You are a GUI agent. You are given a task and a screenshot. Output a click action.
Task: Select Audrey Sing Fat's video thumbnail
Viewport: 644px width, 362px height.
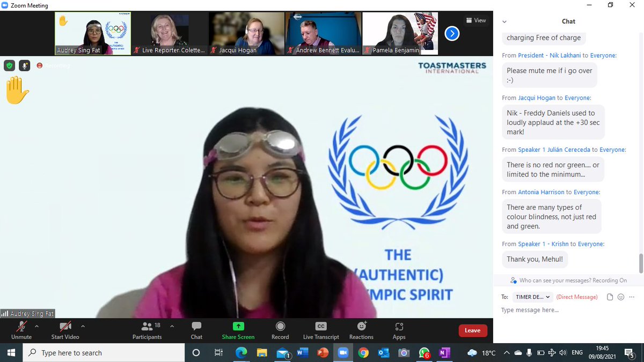click(93, 34)
